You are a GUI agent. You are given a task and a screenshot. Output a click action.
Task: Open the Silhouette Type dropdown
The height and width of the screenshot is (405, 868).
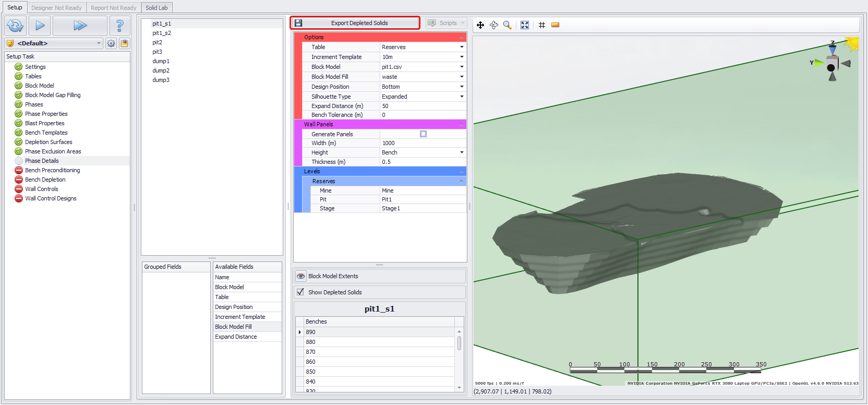click(x=462, y=97)
